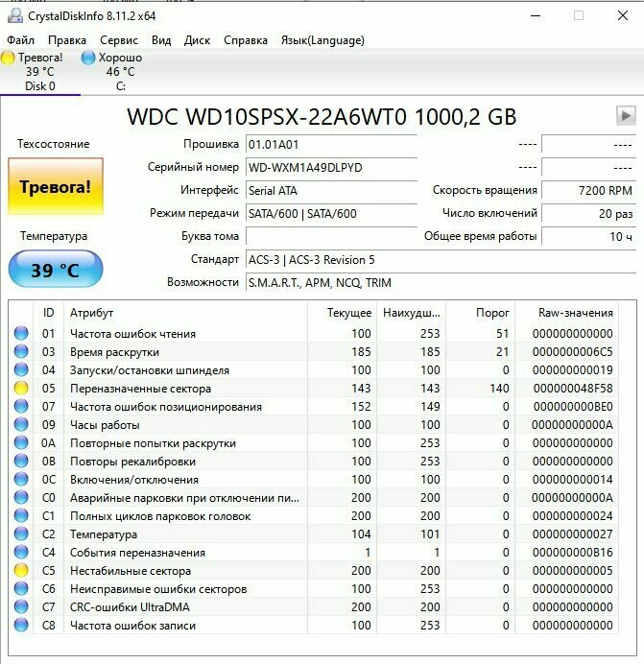Click the yellow Тревога health status button
644x664 pixels.
[56, 186]
